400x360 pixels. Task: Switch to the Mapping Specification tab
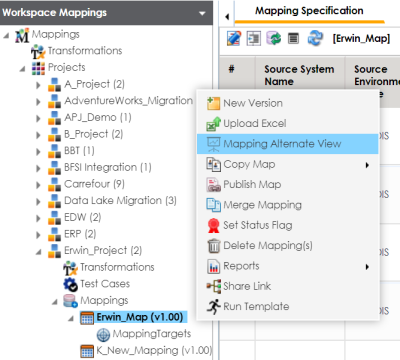[309, 12]
